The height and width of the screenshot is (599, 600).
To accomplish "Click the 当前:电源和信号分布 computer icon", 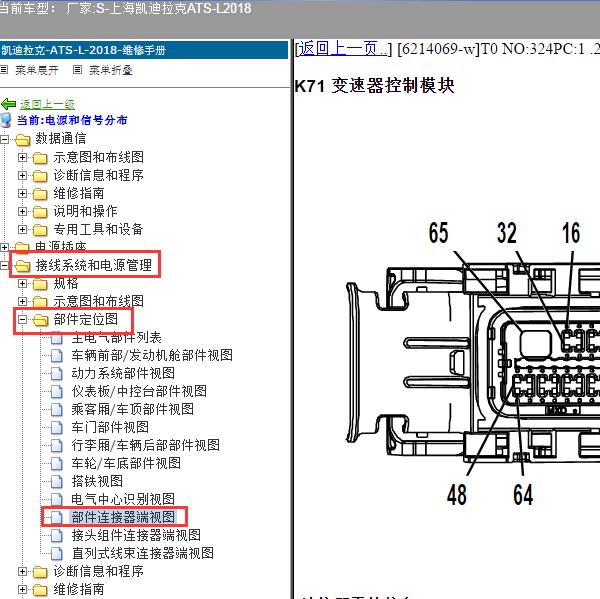I will tap(6, 120).
